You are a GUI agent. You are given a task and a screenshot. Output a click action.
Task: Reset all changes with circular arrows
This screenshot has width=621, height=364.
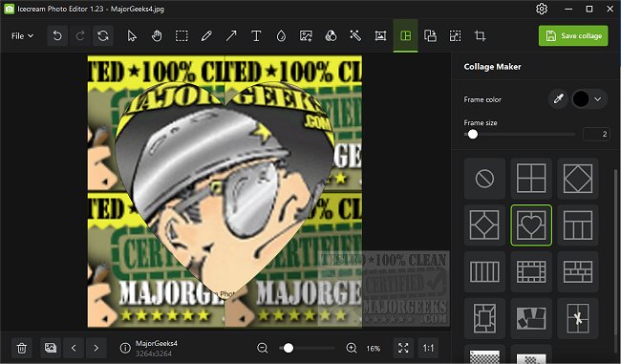pyautogui.click(x=103, y=36)
